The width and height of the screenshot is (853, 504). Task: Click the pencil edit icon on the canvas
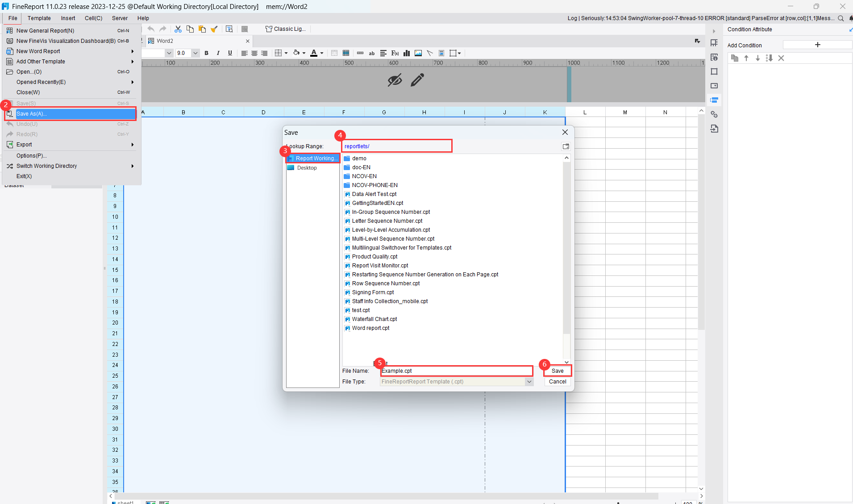(x=417, y=79)
